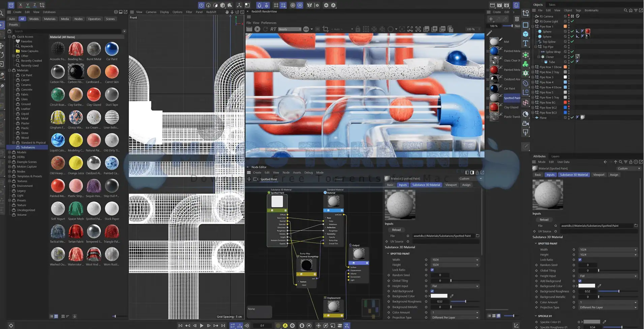Click the filter icon in Objects manager
The height and width of the screenshot is (329, 644).
coord(636,10)
